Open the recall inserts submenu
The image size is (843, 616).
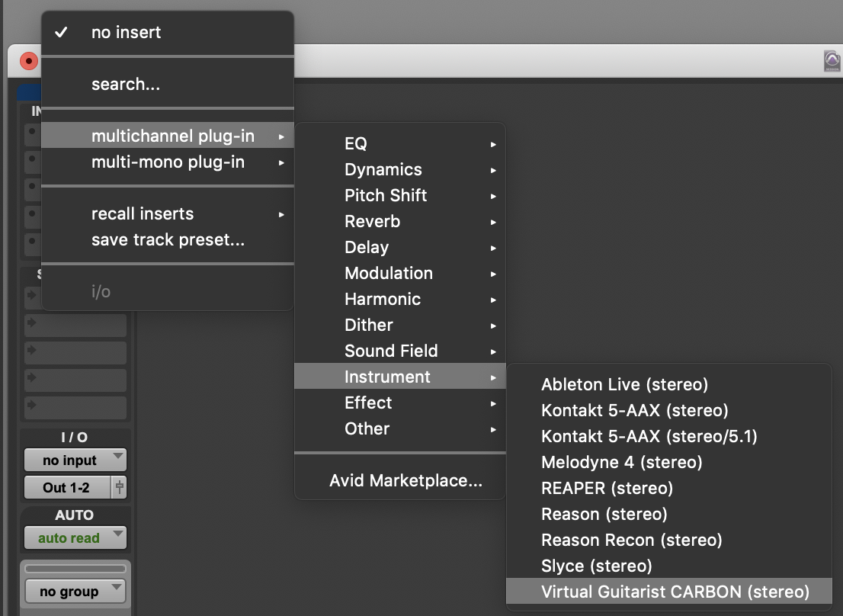point(167,213)
